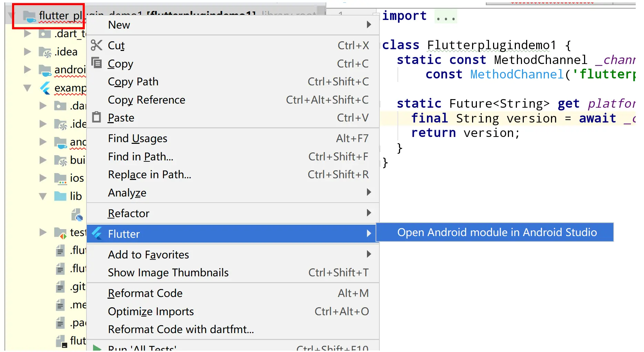This screenshot has height=352, width=644.
Task: Open the Add to Favorites submenu
Action: coord(233,255)
